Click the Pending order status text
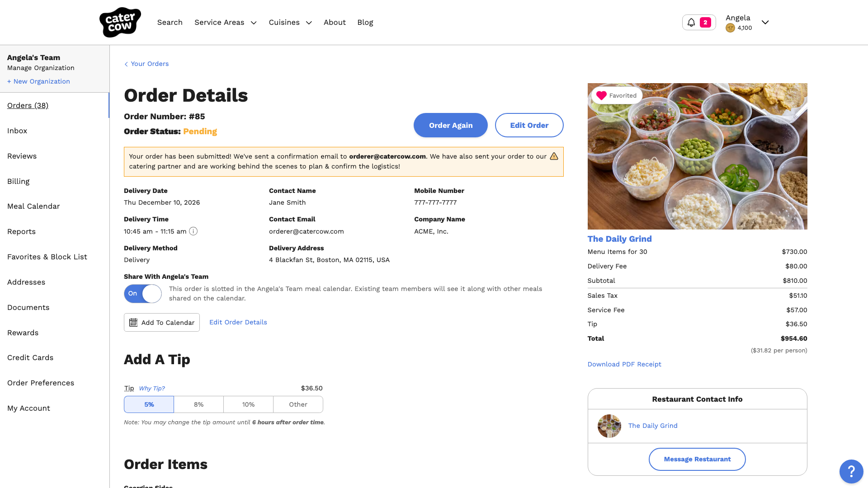Viewport: 868px width, 488px height. point(200,131)
